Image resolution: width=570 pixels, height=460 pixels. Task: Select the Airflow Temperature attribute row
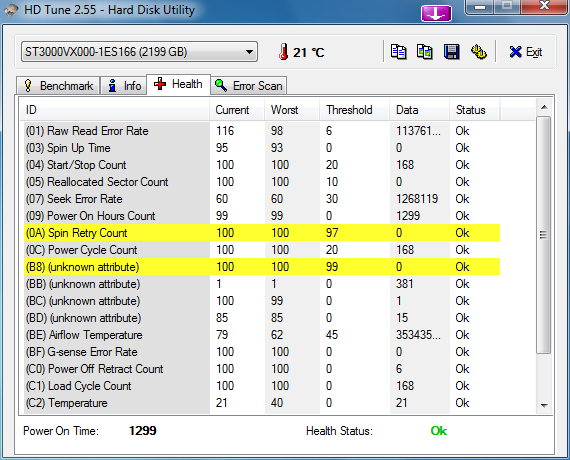262,335
